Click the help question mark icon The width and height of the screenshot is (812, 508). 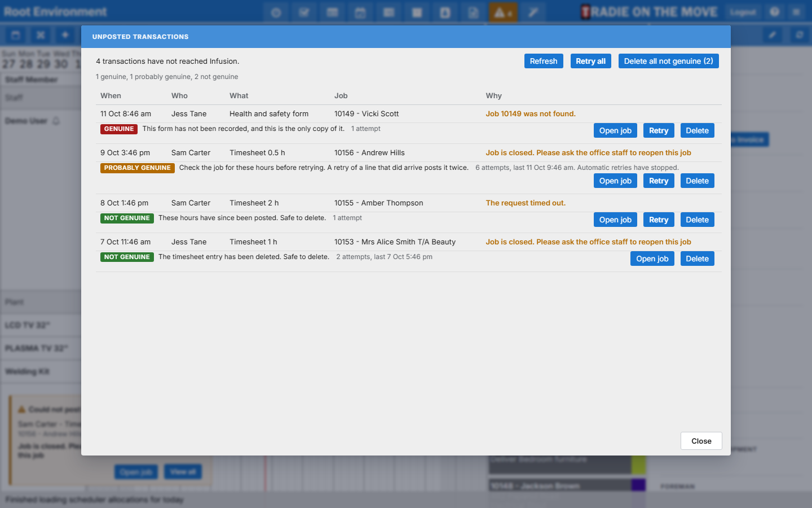(775, 12)
